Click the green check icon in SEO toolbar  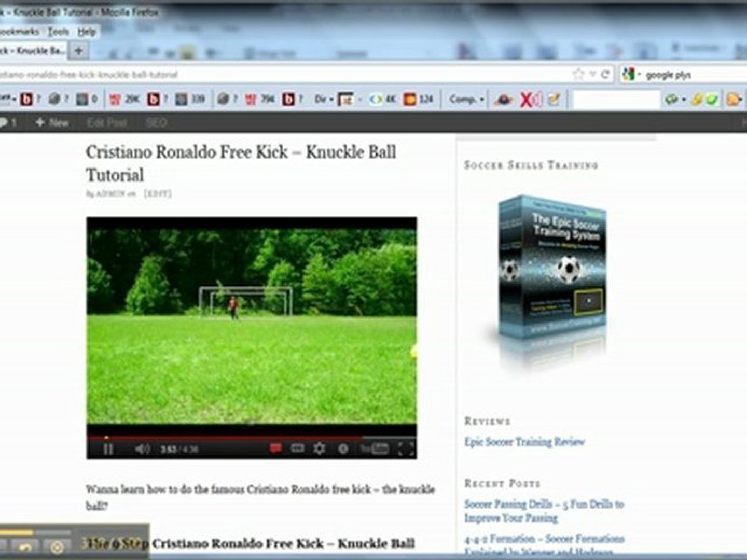click(x=712, y=99)
